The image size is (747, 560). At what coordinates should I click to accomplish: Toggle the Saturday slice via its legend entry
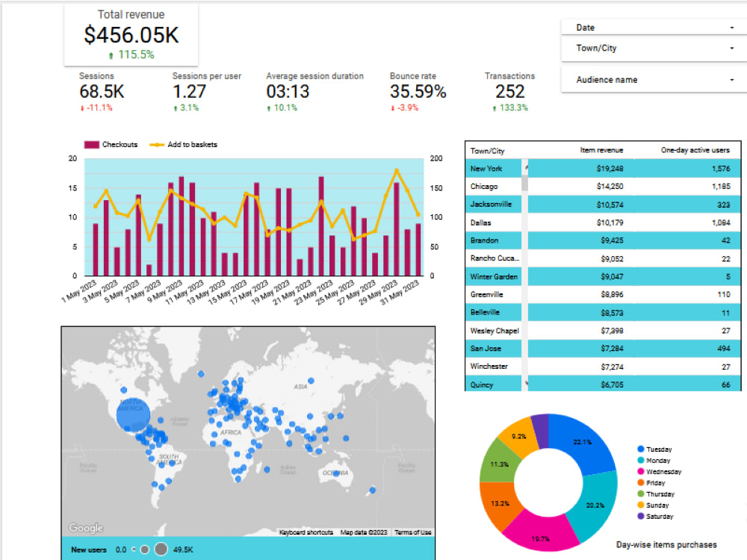coord(639,516)
